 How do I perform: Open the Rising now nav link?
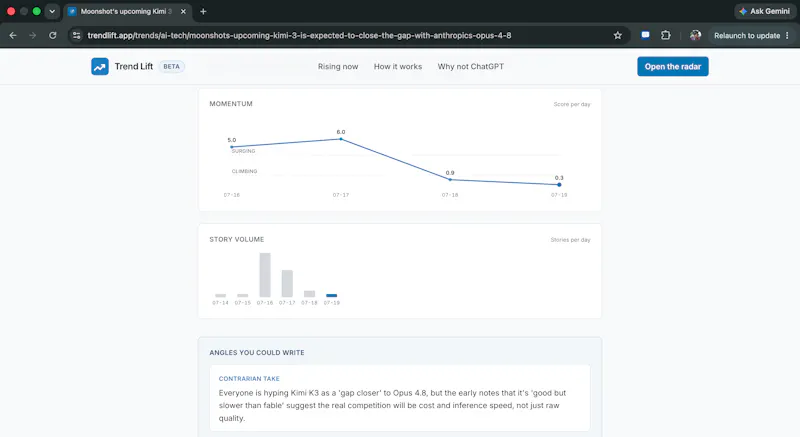tap(338, 66)
